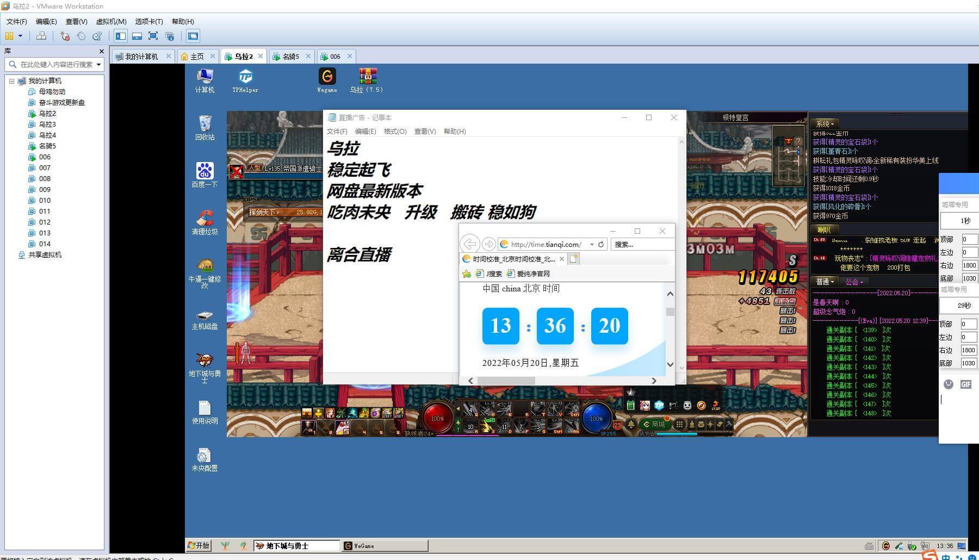Click the 乌拉 (7.5) archive desktop icon
Viewport: 979px width, 560px height.
[367, 80]
